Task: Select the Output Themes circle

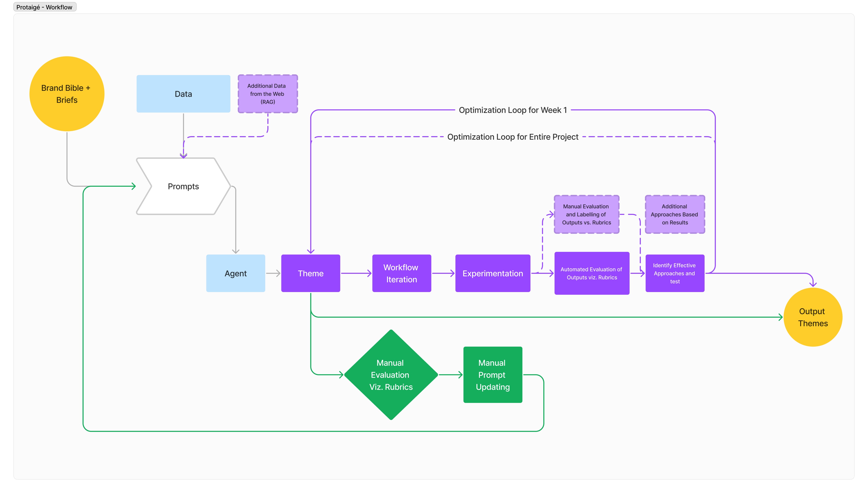Action: [x=812, y=317]
